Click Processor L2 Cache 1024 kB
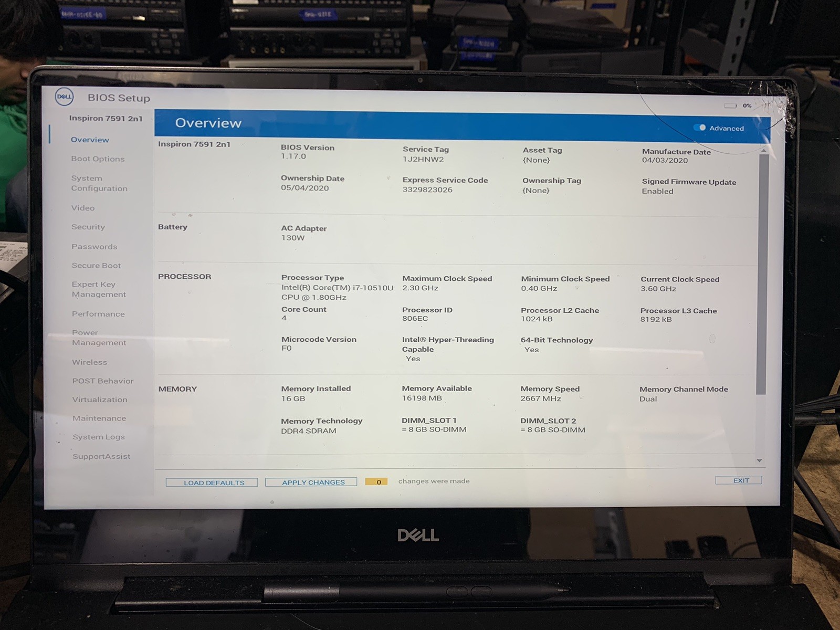 [x=537, y=319]
